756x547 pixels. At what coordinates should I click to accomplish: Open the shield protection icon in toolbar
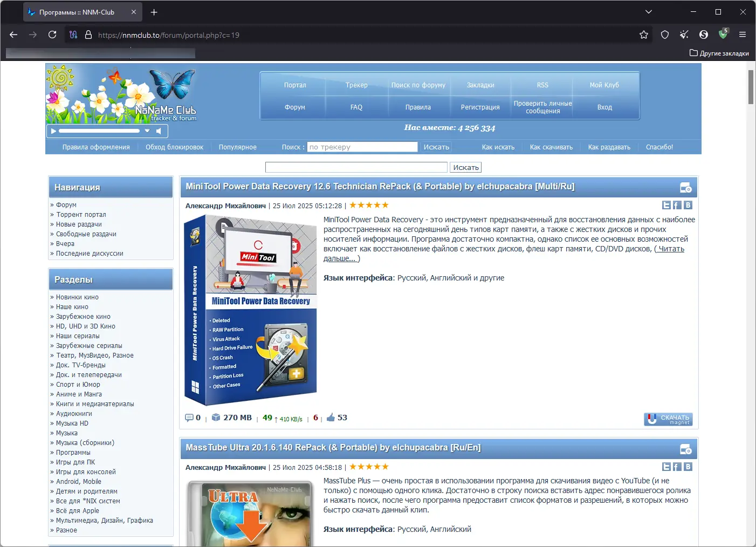point(665,35)
